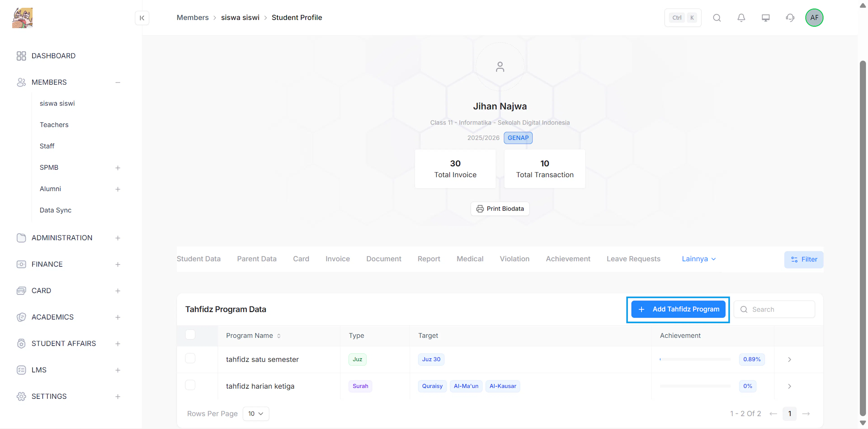868x429 pixels.
Task: Open the search magnifier icon in header
Action: point(717,18)
